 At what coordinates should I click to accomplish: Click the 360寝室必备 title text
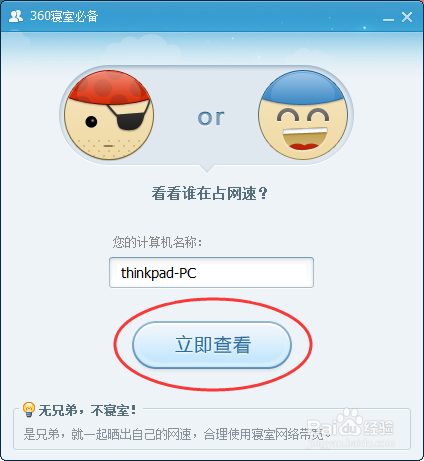[x=64, y=16]
